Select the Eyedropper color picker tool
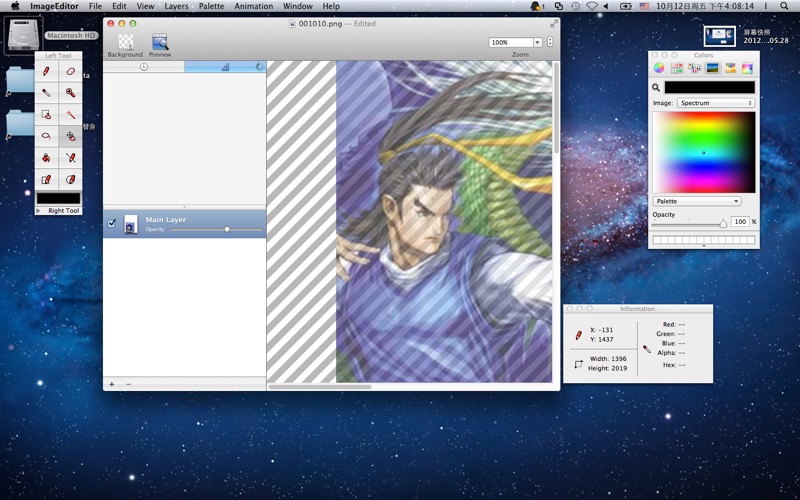800x500 pixels. coord(46,93)
